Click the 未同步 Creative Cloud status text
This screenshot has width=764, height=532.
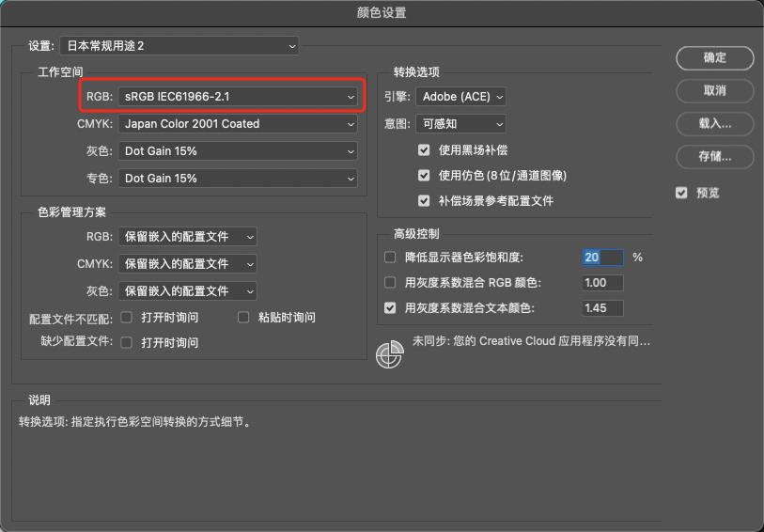(531, 341)
